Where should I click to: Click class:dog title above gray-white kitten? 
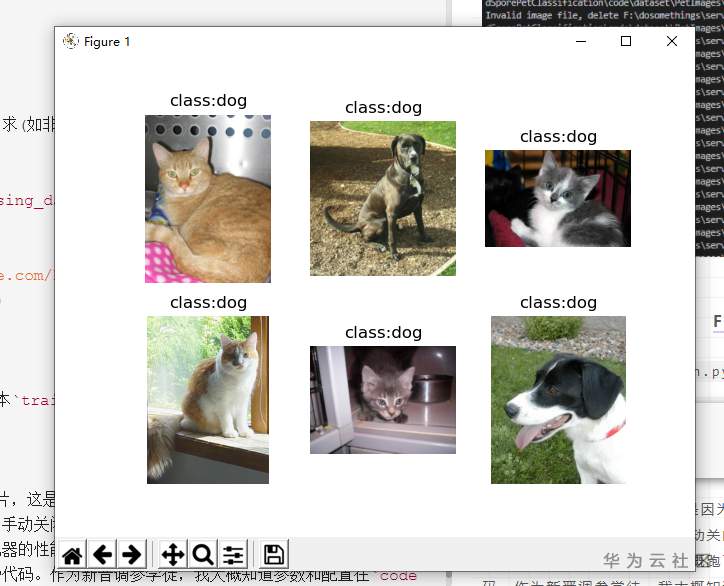[x=558, y=137]
